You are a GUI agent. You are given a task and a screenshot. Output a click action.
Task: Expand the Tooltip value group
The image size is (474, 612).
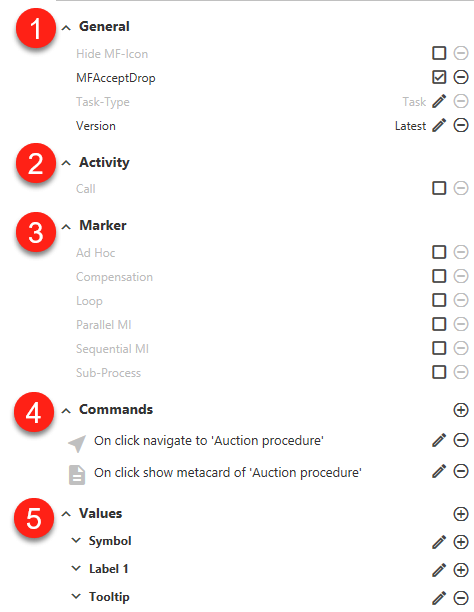(x=76, y=596)
